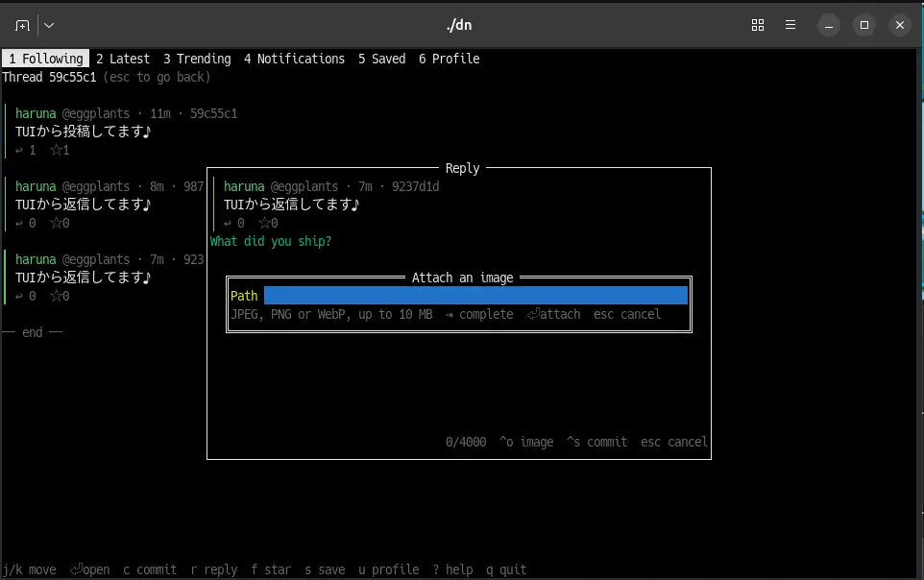924x580 pixels.
Task: Click the star count on the 11m post
Action: tap(60, 151)
